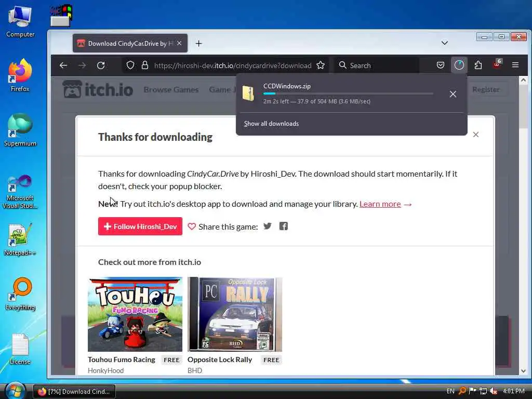This screenshot has width=532, height=399.
Task: Close the Download CindyCar.Drive tab
Action: [x=179, y=44]
